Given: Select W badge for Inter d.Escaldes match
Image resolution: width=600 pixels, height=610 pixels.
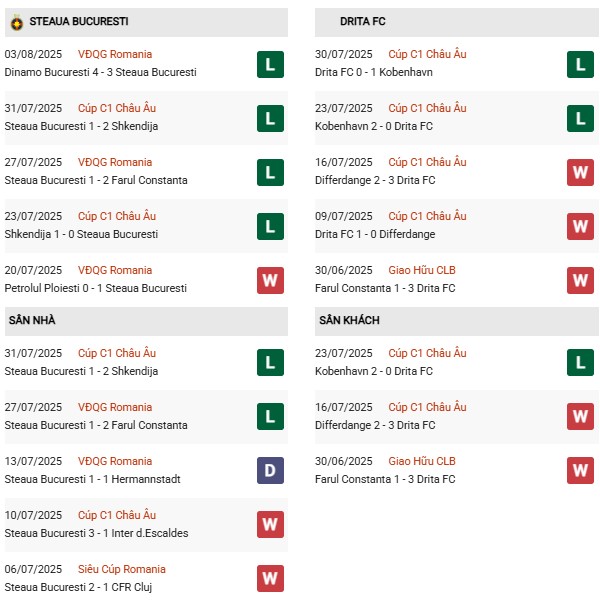Looking at the screenshot, I should click(x=269, y=524).
